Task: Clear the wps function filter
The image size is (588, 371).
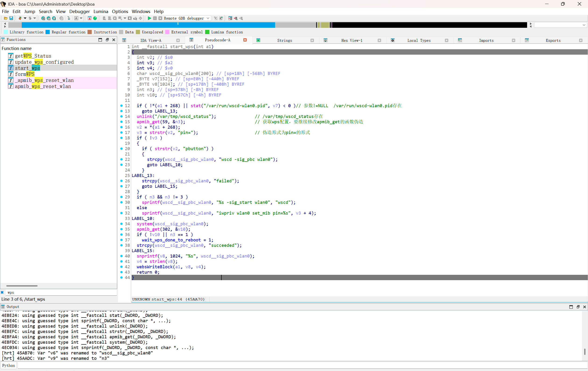Action: (x=2, y=293)
